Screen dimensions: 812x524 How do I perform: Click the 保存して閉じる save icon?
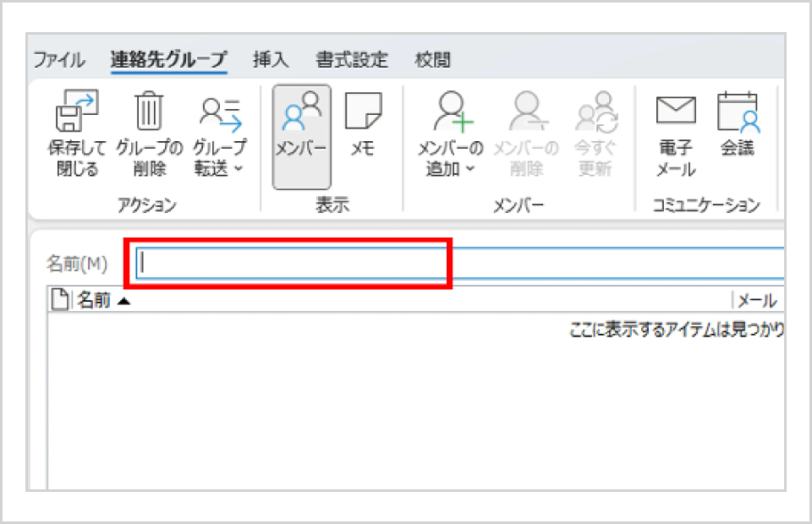click(77, 112)
